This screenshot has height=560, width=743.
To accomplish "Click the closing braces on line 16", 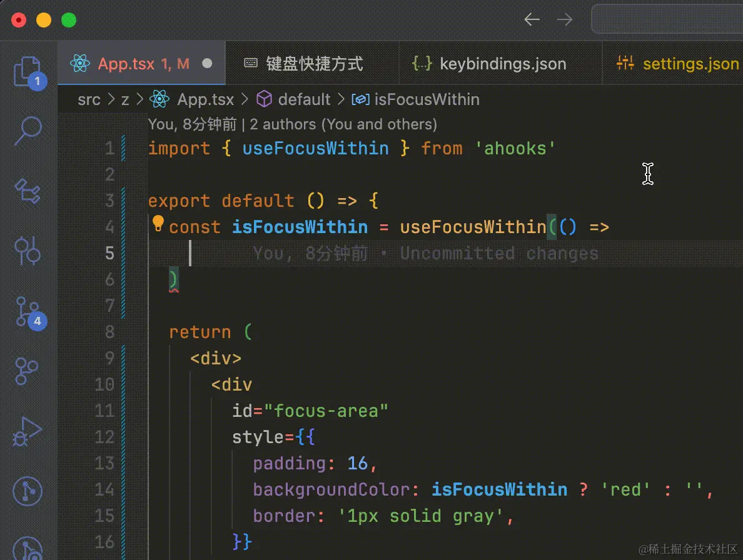I will click(x=241, y=541).
